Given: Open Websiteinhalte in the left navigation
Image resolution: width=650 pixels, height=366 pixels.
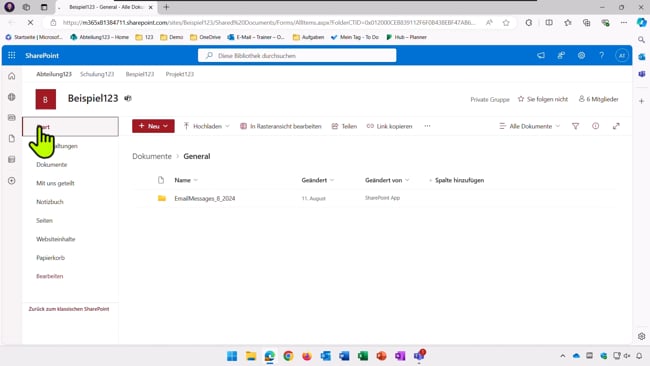Looking at the screenshot, I should tap(56, 239).
